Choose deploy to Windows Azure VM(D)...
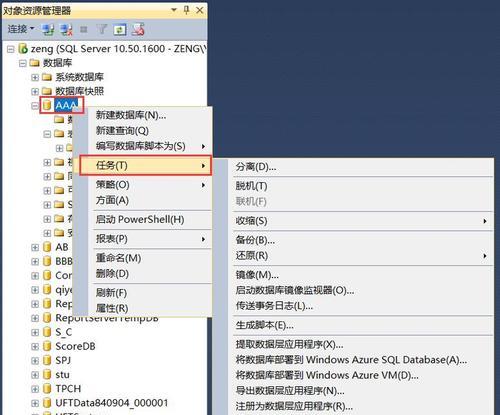This screenshot has width=500, height=415. [x=327, y=375]
